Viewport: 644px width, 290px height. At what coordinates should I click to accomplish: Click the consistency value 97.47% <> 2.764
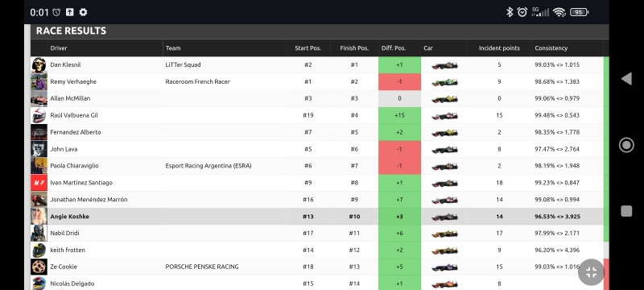tap(557, 149)
